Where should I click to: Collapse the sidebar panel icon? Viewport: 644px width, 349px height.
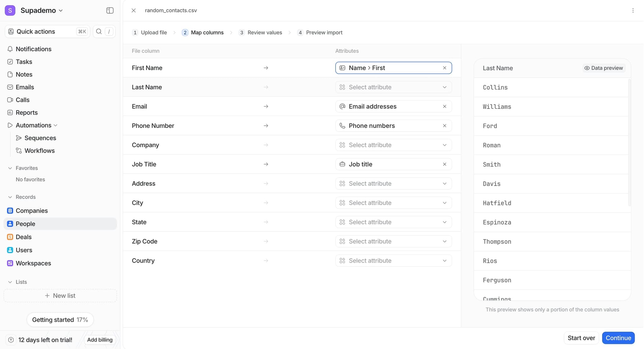[x=110, y=10]
